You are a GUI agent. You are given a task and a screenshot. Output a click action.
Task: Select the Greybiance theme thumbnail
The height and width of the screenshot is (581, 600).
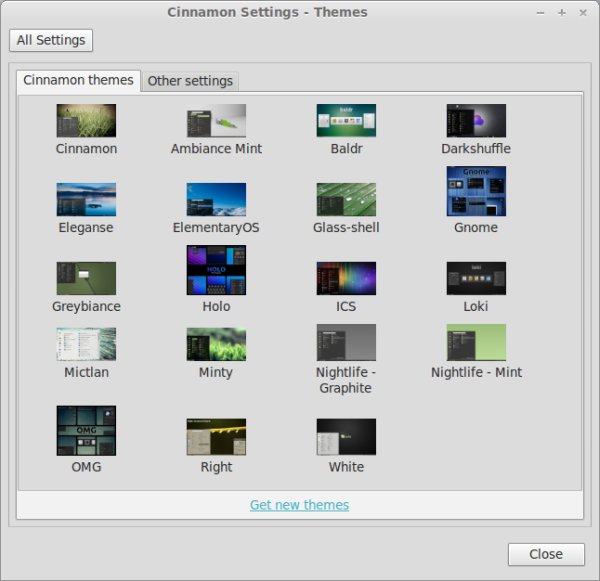[86, 278]
